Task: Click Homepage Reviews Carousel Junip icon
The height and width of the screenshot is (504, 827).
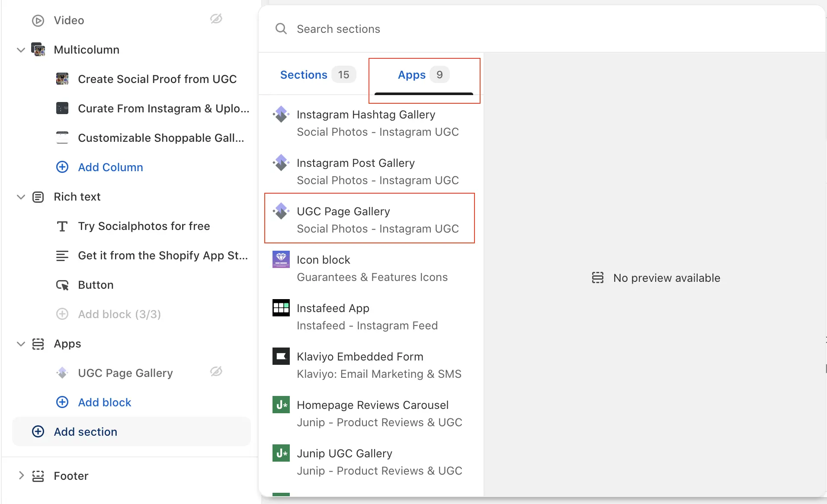Action: tap(281, 405)
